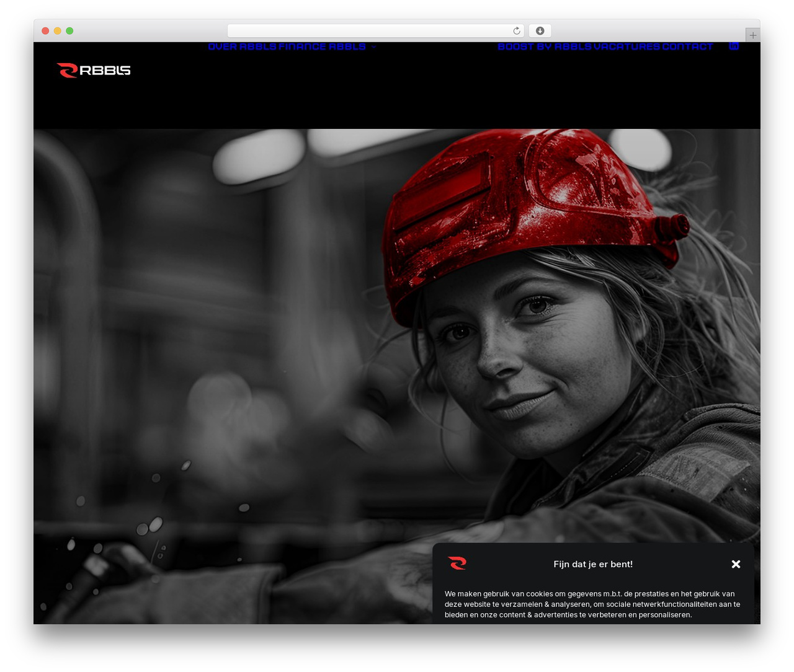The image size is (794, 672).
Task: Open the LinkedIn icon in the navigation
Action: [x=734, y=46]
